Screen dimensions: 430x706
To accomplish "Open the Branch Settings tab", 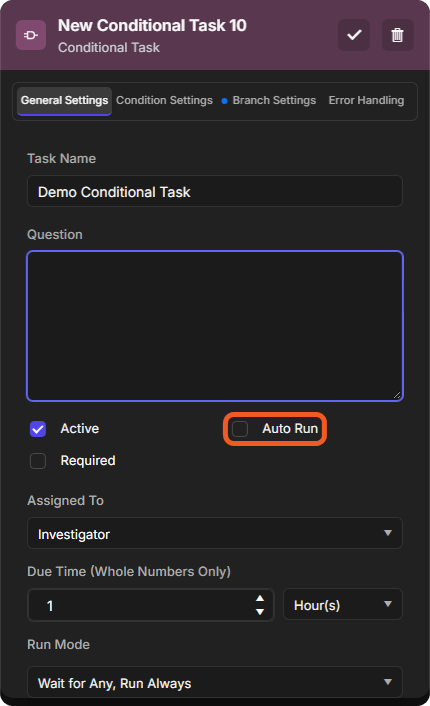I will 274,100.
